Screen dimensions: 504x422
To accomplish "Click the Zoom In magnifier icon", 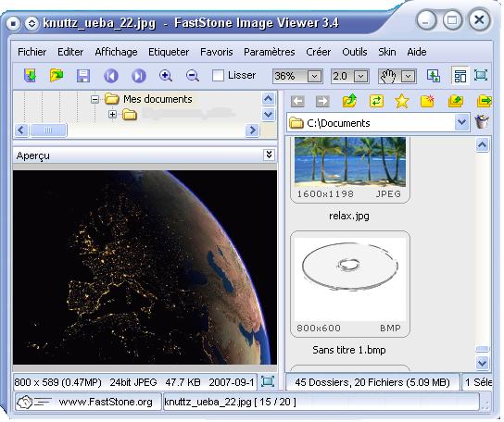I will click(x=166, y=76).
